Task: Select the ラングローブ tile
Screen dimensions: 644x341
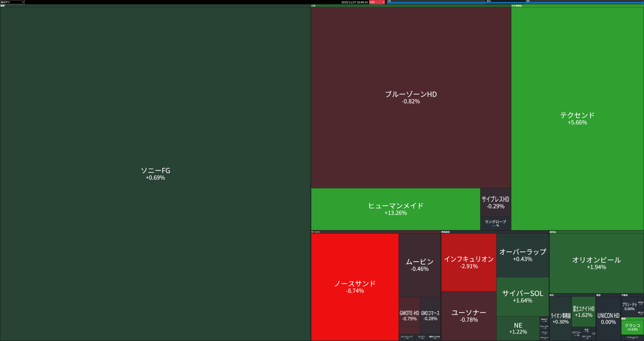Action: click(x=495, y=223)
